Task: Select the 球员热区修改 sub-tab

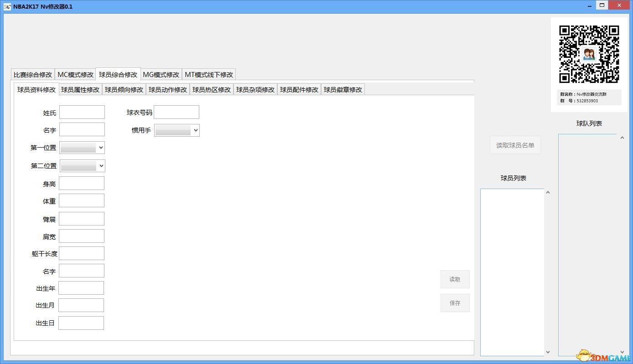Action: [x=212, y=90]
